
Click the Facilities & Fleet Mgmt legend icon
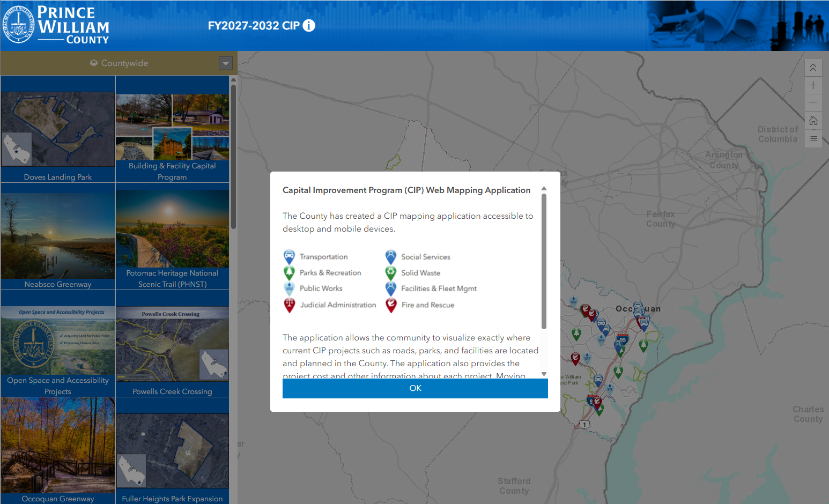click(x=391, y=288)
